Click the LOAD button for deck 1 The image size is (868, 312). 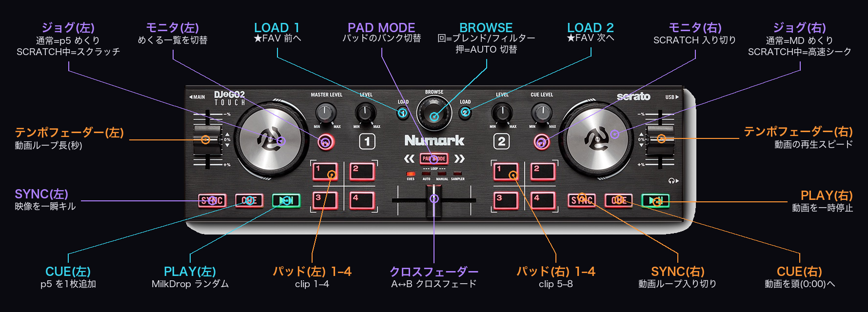point(403,113)
